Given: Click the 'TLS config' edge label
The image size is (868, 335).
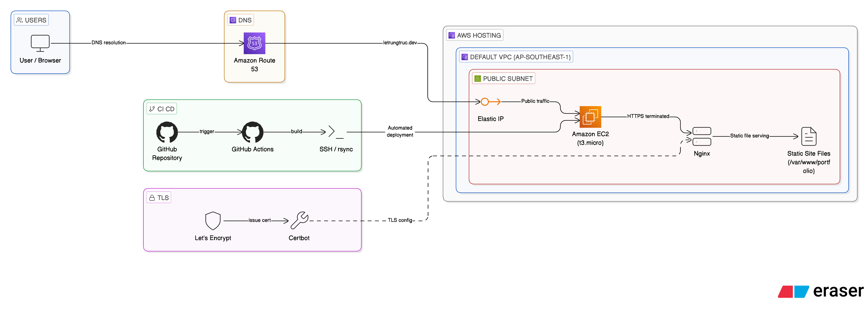Looking at the screenshot, I should click(x=400, y=220).
